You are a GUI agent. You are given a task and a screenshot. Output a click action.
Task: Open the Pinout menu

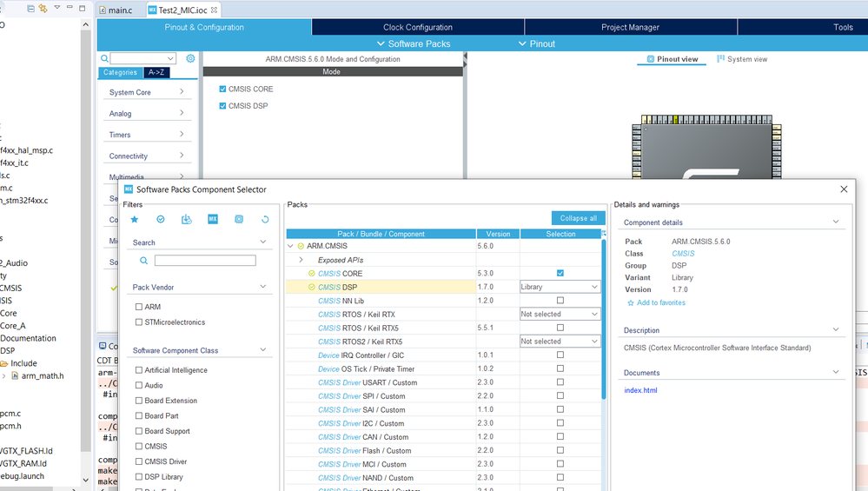point(536,43)
